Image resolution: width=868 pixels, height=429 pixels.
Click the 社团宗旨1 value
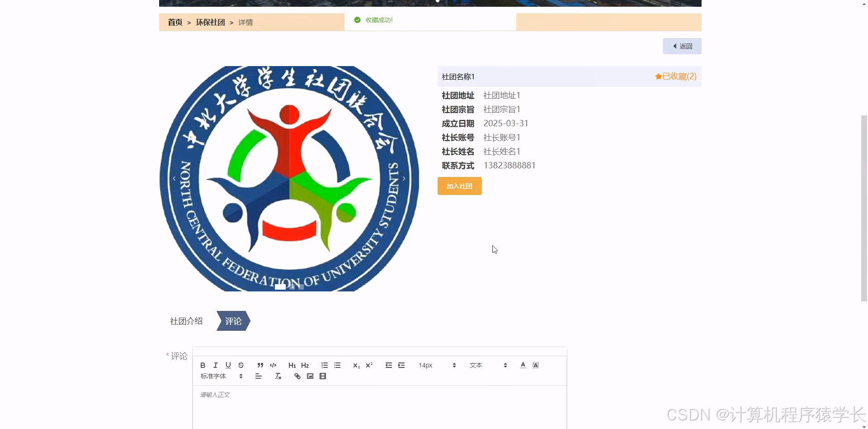coord(502,109)
